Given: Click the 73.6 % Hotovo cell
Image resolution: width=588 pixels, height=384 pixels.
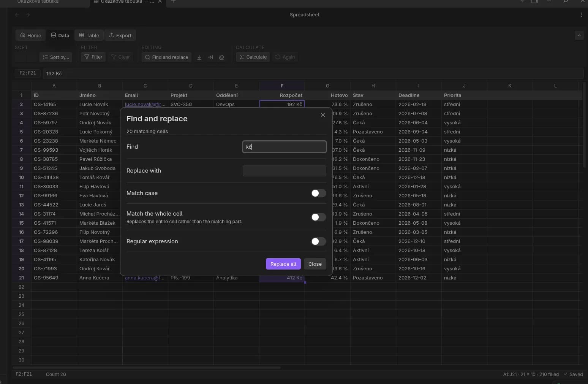Looking at the screenshot, I should pyautogui.click(x=327, y=104).
